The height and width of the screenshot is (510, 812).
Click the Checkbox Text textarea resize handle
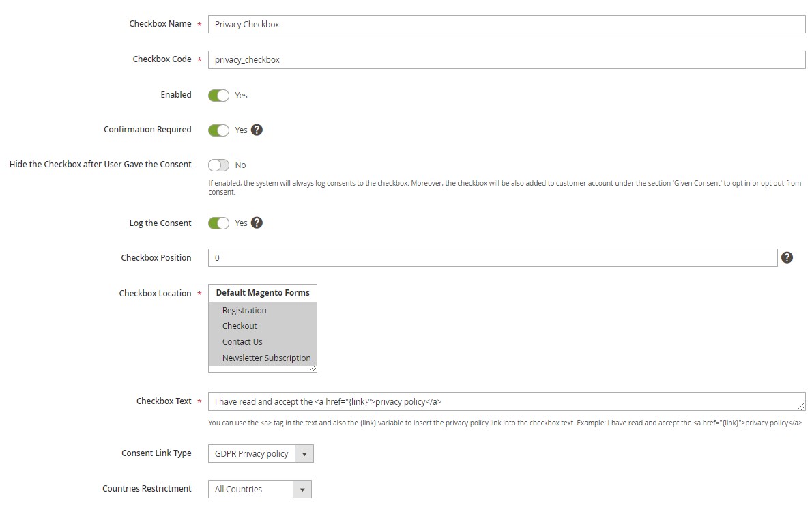pos(801,406)
